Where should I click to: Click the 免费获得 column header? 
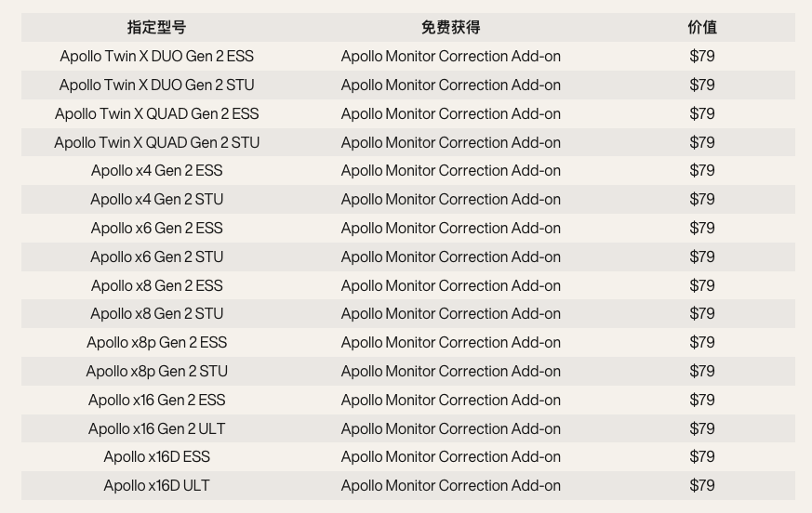(450, 27)
